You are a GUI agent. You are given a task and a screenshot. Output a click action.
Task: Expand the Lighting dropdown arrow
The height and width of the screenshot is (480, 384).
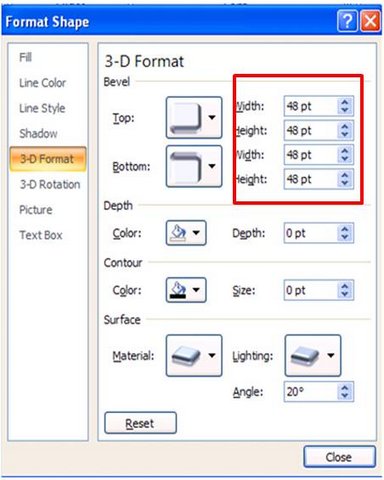(x=331, y=355)
